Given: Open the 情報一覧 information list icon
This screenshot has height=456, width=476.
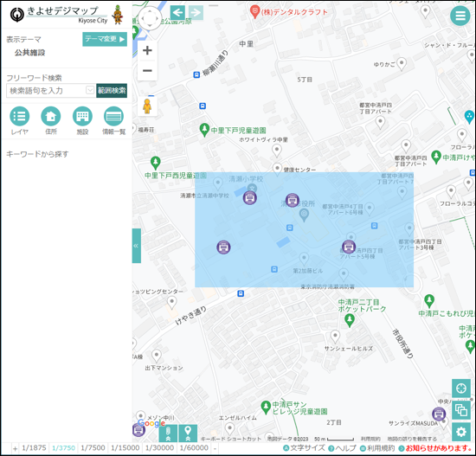Looking at the screenshot, I should [113, 116].
